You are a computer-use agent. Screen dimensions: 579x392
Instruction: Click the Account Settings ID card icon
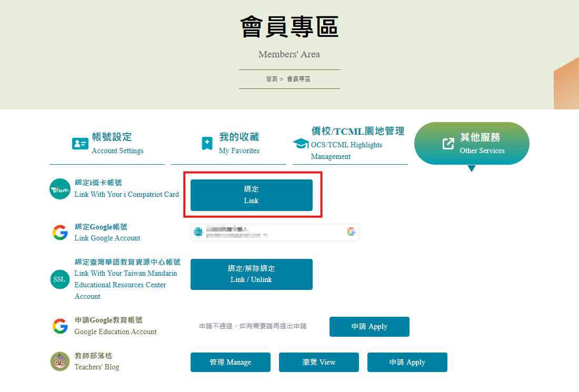coord(80,144)
